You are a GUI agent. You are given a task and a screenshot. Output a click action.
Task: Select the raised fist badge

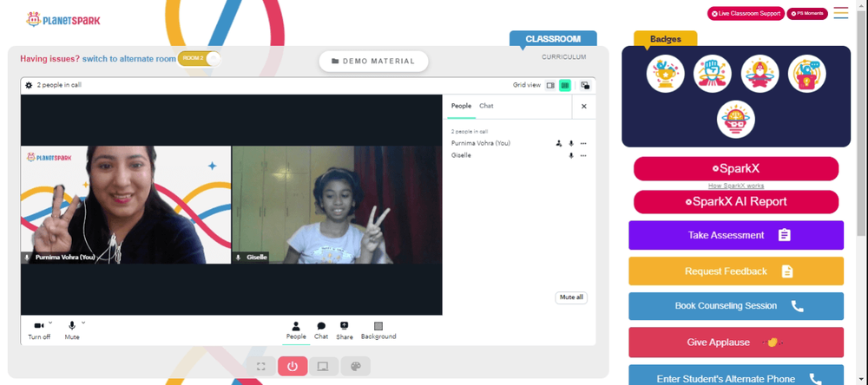pyautogui.click(x=713, y=74)
